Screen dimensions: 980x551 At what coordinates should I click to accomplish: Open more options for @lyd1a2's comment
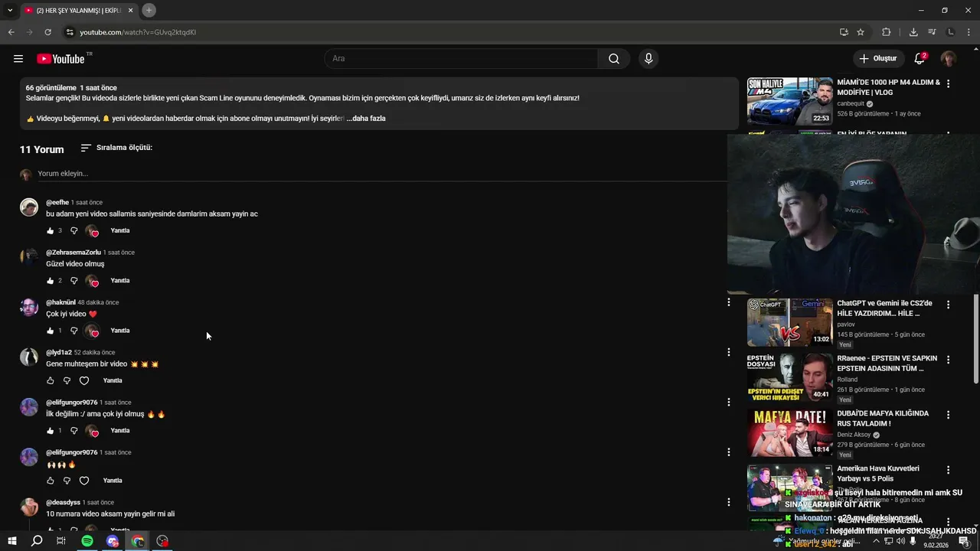pos(729,352)
